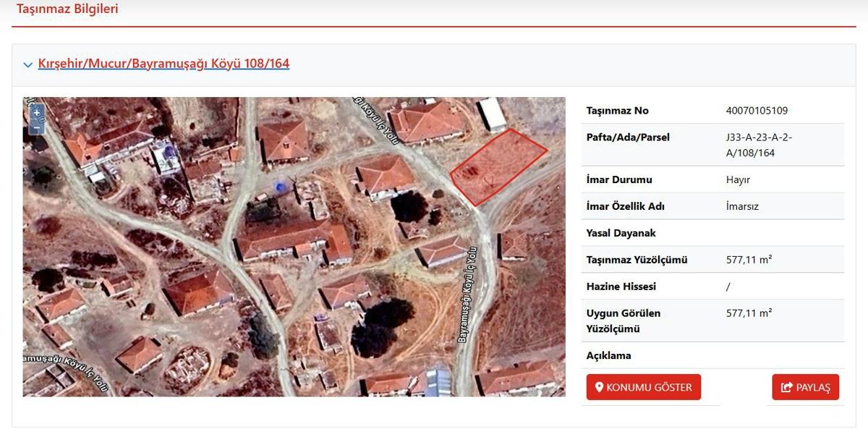This screenshot has width=868, height=432.
Task: Select the Taşınmaz Yüzölçümü value 577,11 m²
Action: 749,260
